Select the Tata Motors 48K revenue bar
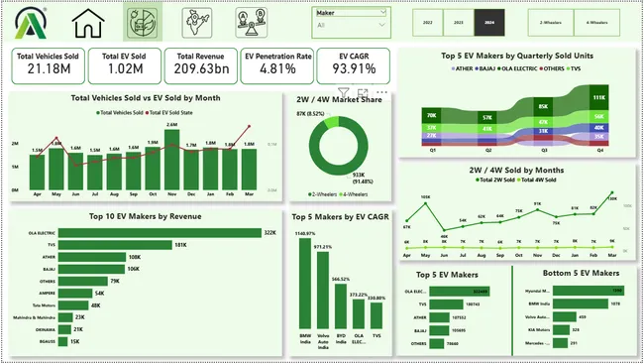This screenshot has width=644, height=364. click(73, 305)
